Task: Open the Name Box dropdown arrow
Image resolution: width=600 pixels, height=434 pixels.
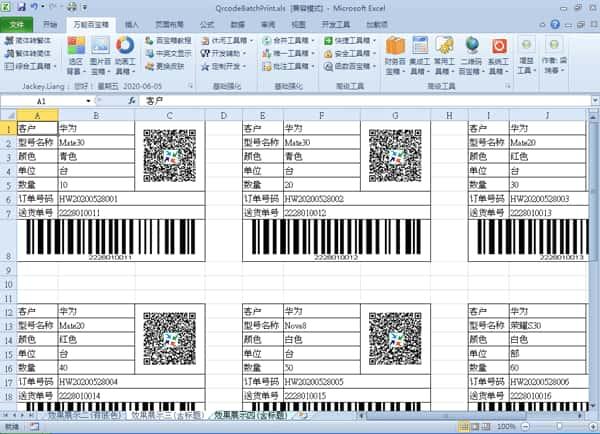Action: [88, 101]
